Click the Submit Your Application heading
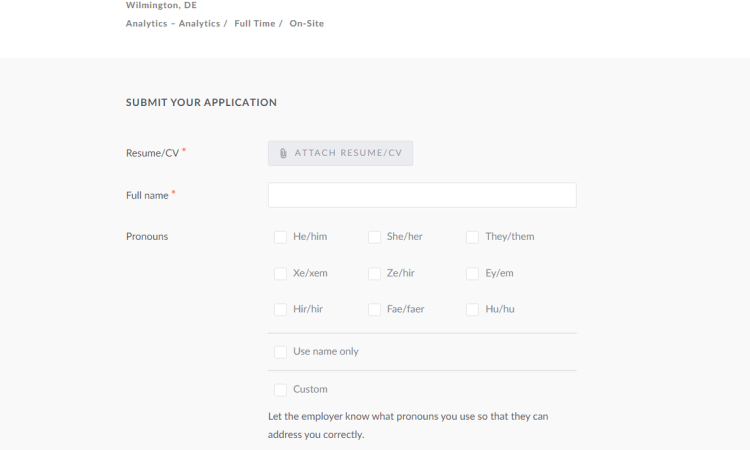Viewport: 750px width, 450px height. [x=201, y=102]
